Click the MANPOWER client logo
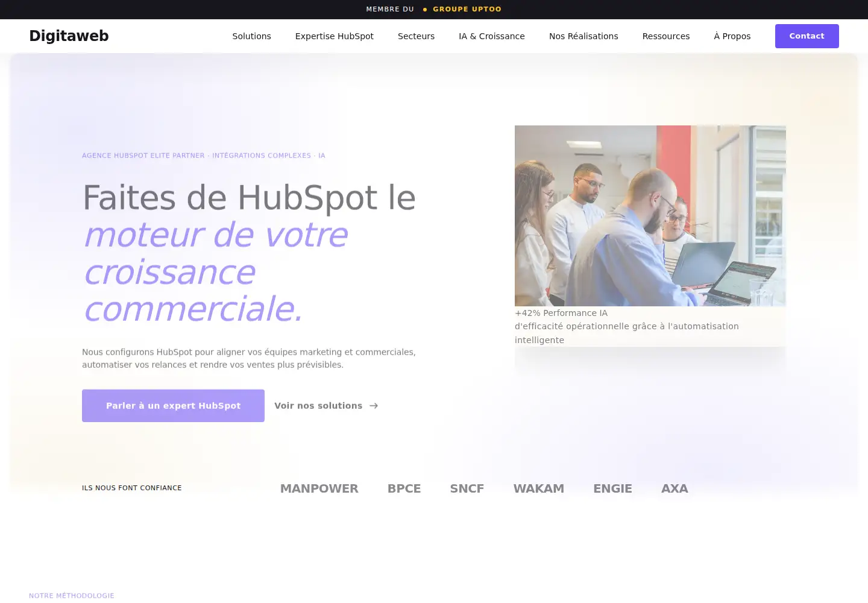 [319, 488]
